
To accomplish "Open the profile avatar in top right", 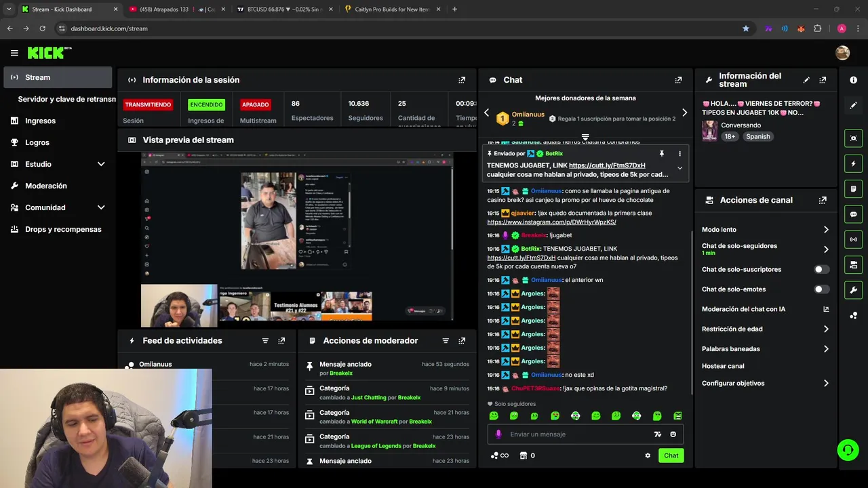I will 842,53.
